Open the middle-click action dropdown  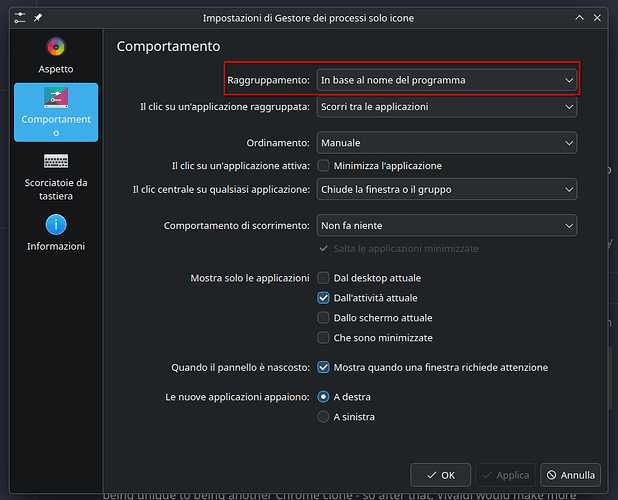point(446,189)
